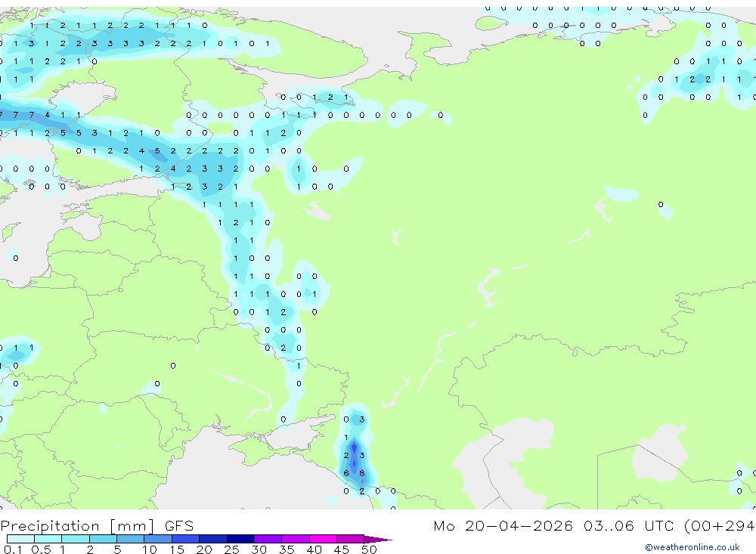This screenshot has height=554, width=756.
Task: Click the 'Precipitation [mm] GFS' title text
Action: [97, 525]
